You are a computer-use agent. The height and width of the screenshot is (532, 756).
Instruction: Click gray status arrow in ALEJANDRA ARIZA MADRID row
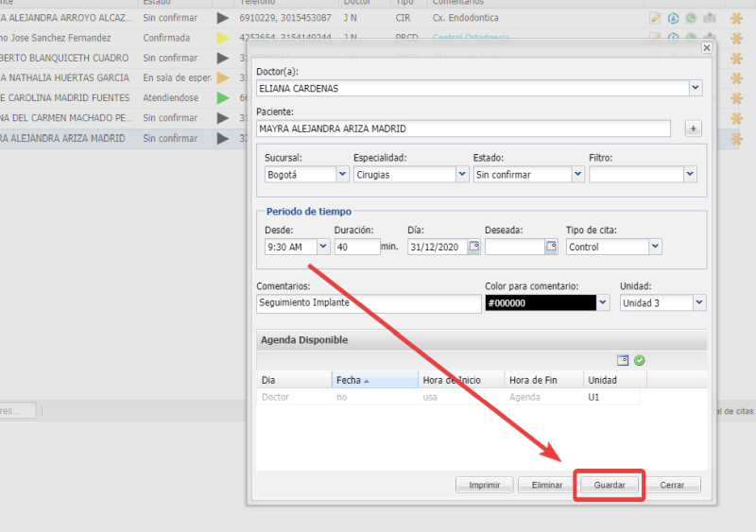pos(222,138)
